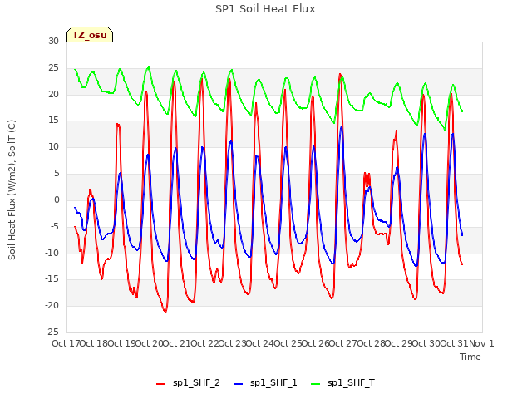Toggle sp1_SHF_T legend entry
This screenshot has width=532, height=399.
tap(343, 382)
